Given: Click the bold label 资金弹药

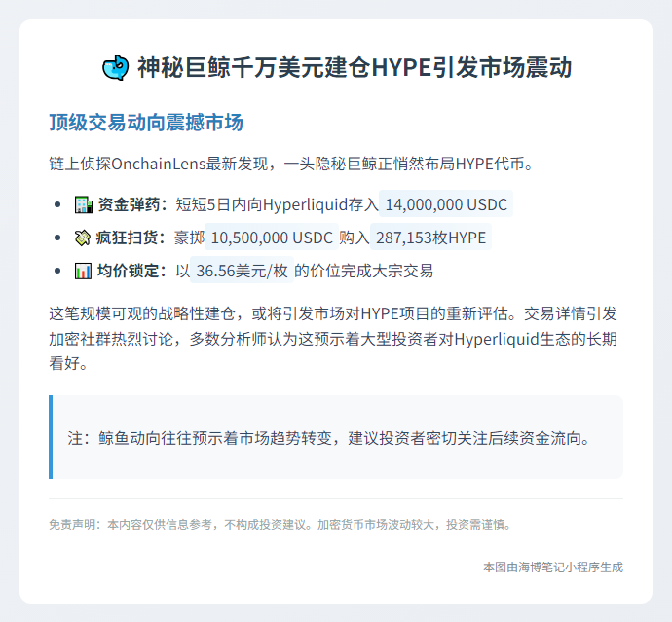Looking at the screenshot, I should click(x=132, y=204).
